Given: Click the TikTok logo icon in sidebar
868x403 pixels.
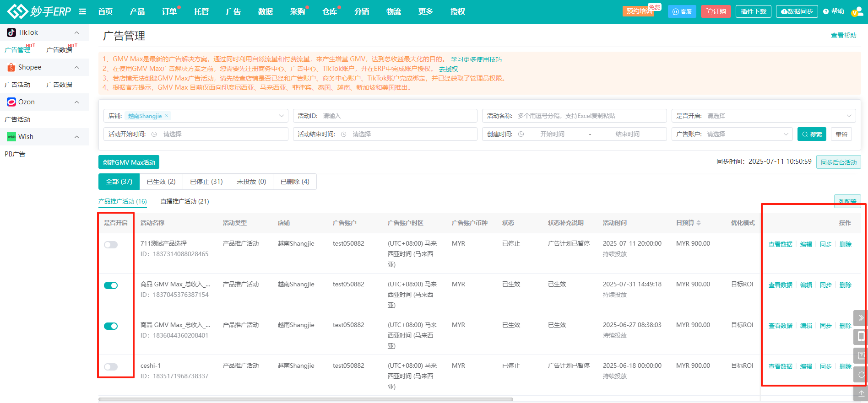Looking at the screenshot, I should (11, 32).
